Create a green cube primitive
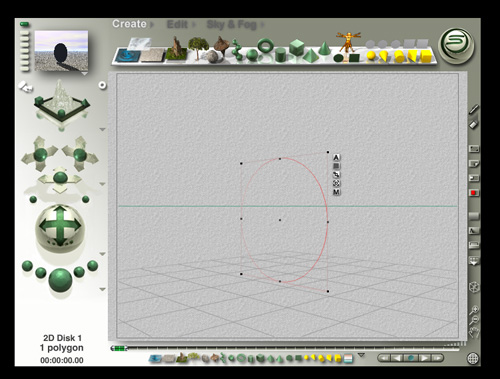 (x=296, y=47)
